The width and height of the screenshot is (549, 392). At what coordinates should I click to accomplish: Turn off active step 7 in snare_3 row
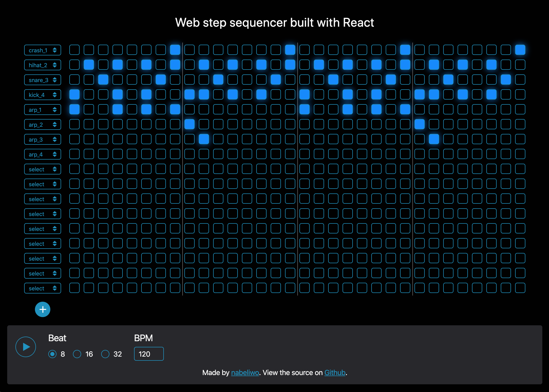point(161,80)
